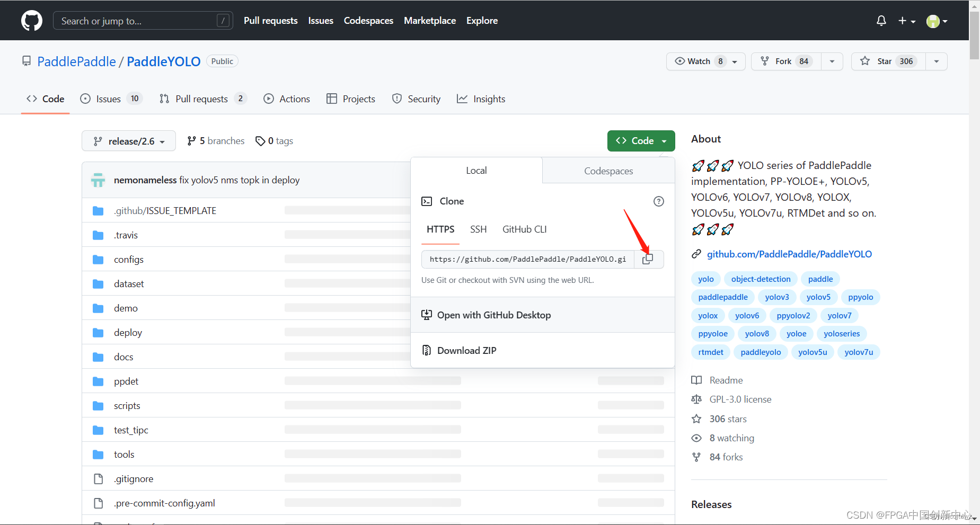The width and height of the screenshot is (980, 525).
Task: Click the demo folder icon
Action: click(x=98, y=308)
